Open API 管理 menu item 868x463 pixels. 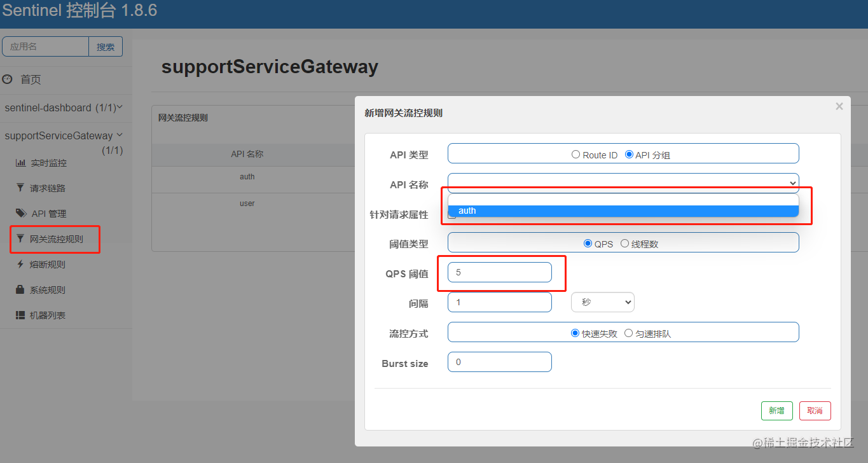[49, 214]
